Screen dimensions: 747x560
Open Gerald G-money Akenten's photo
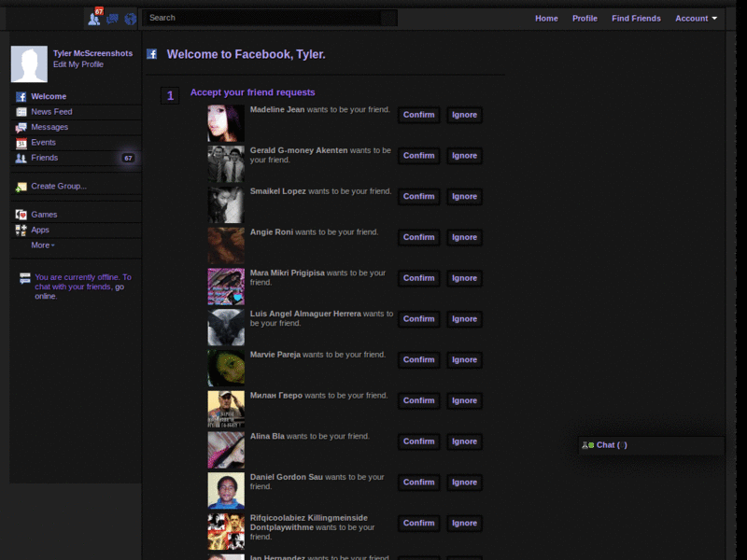point(226,164)
